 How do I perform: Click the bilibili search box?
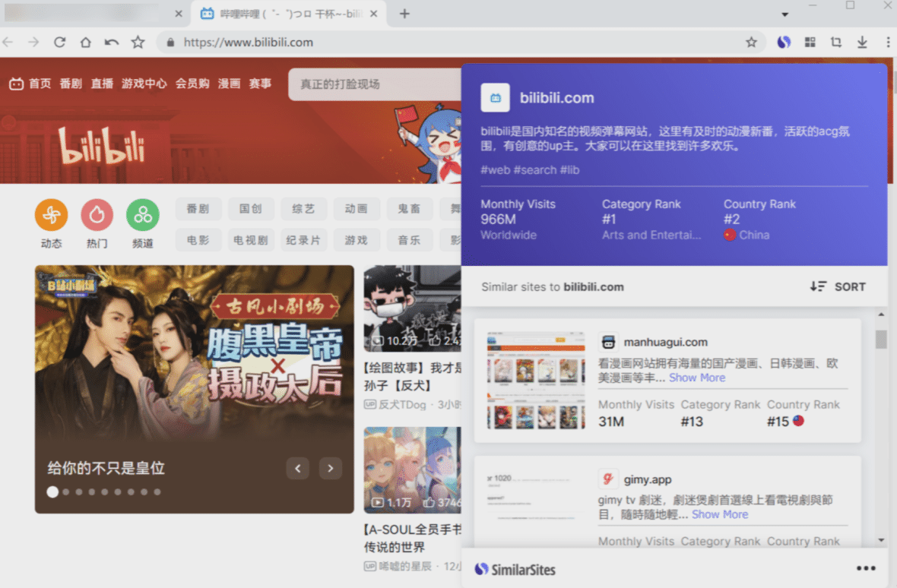(x=375, y=84)
